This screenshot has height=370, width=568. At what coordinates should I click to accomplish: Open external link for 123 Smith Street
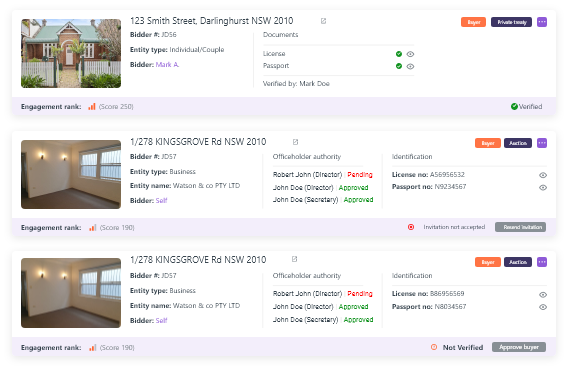pos(323,21)
